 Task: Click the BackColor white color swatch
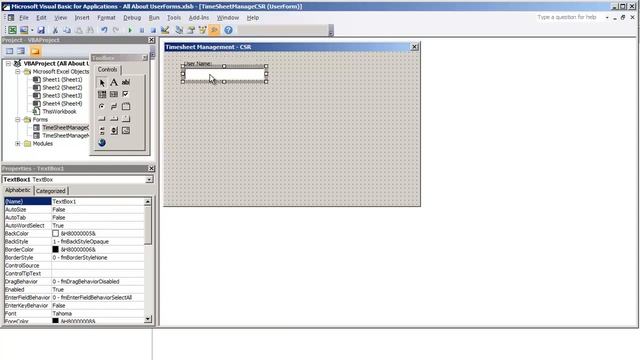pos(56,233)
